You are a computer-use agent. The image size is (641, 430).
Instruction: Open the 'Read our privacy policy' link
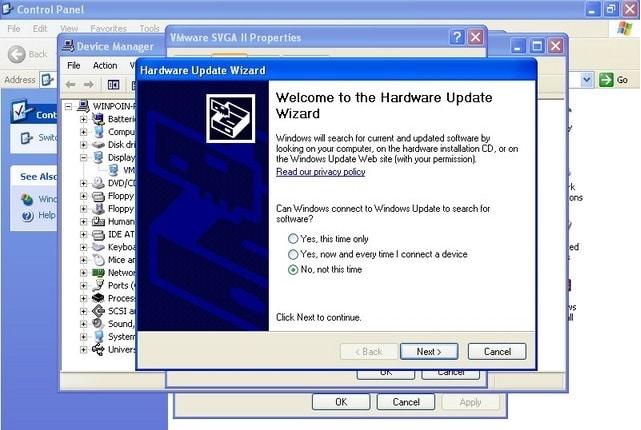(320, 172)
